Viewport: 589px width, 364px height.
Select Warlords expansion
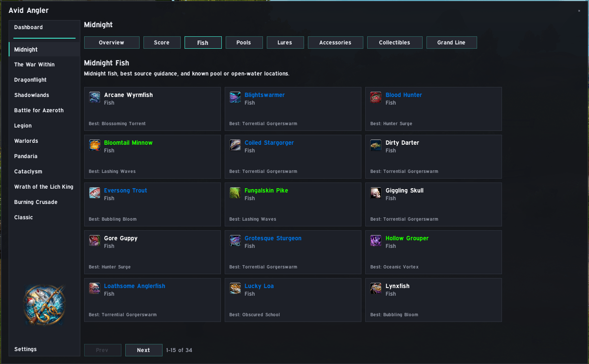[44, 141]
